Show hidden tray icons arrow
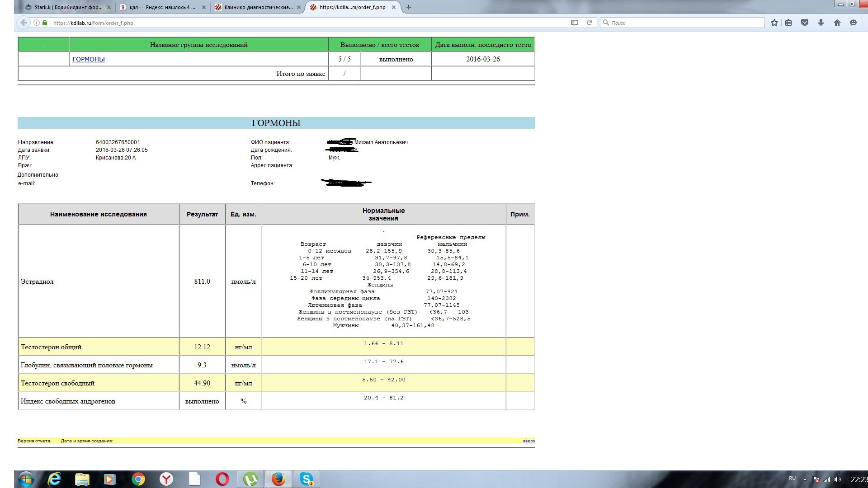Viewport: 868px width, 488px height. coord(805,479)
